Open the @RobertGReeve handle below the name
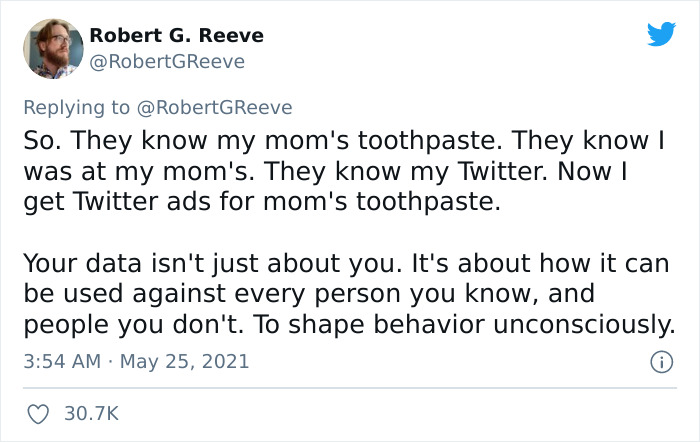This screenshot has height=442, width=700. pos(167,62)
